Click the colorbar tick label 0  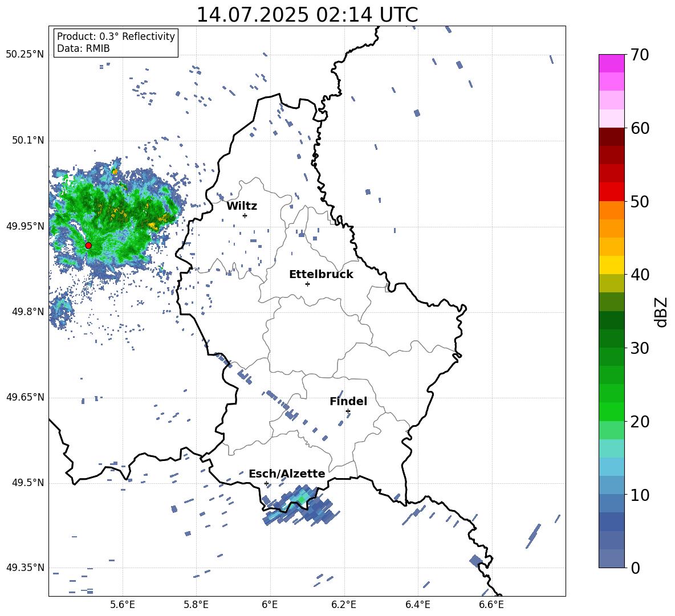635,568
